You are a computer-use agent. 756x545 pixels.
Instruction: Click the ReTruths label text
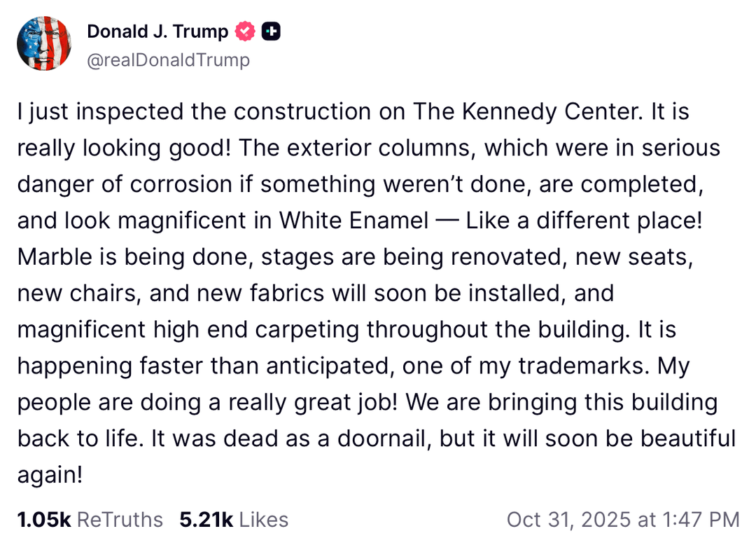pyautogui.click(x=120, y=519)
